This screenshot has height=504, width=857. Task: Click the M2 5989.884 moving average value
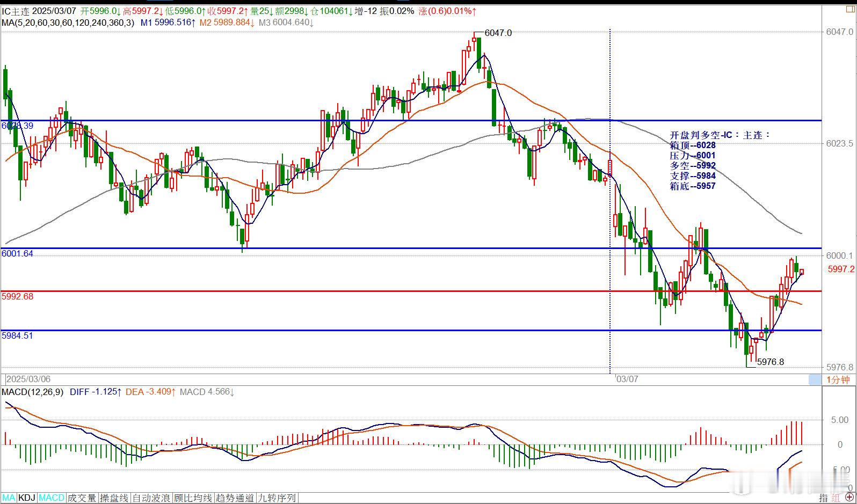[227, 23]
